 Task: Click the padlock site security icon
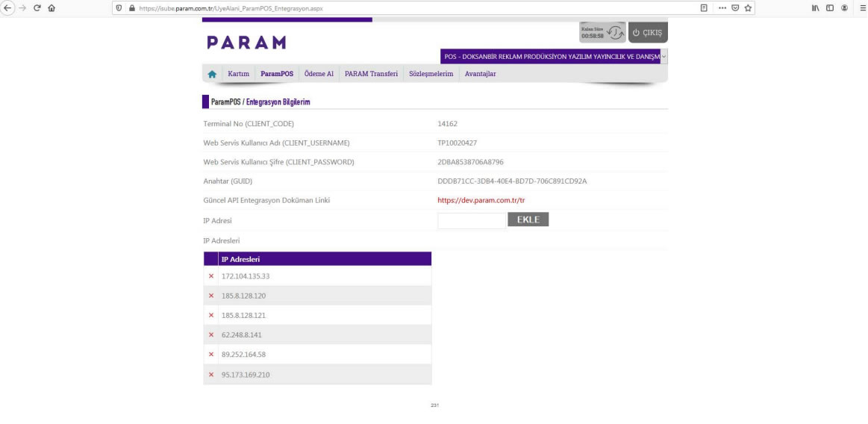pyautogui.click(x=132, y=9)
